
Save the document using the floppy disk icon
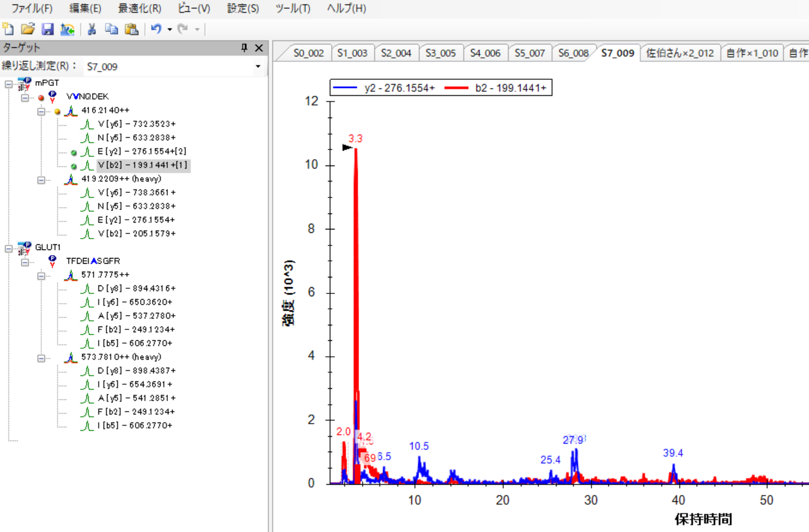tap(47, 29)
